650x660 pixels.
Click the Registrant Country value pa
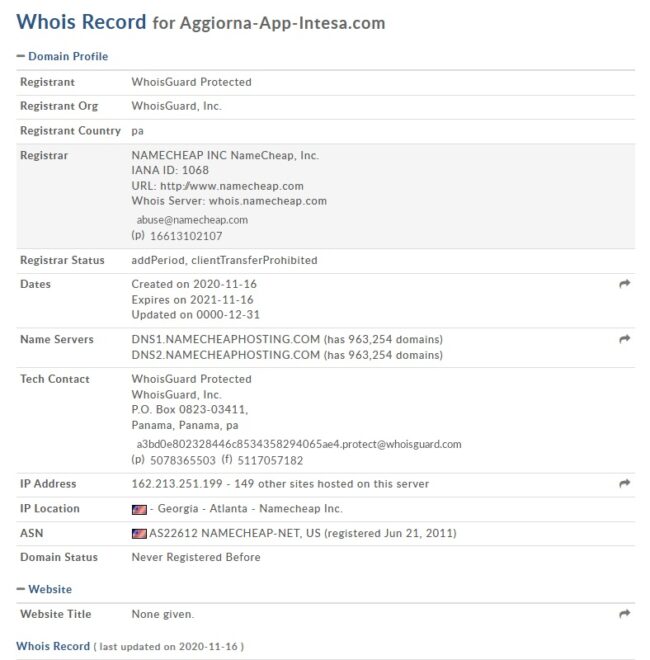click(x=138, y=131)
